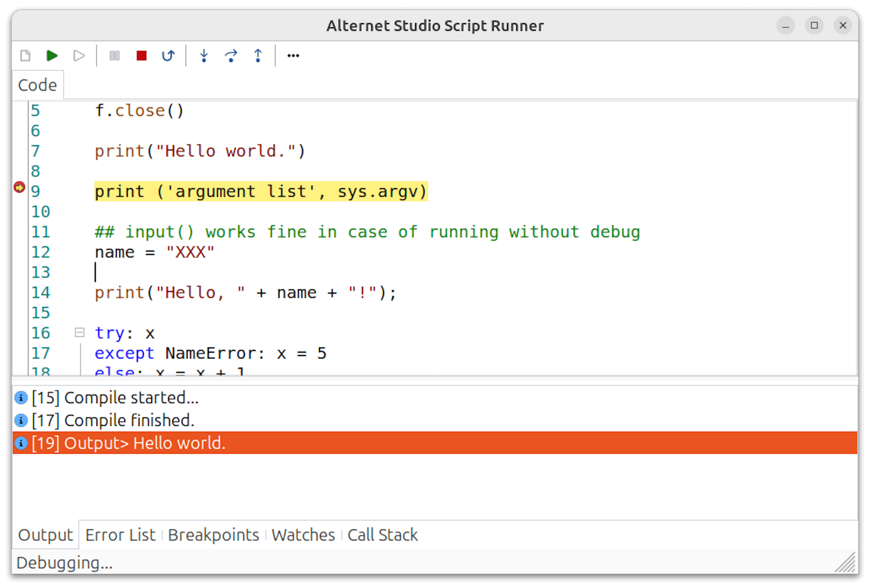Click the highlighted line 'print ('argument list', sys.argv)'

(261, 192)
